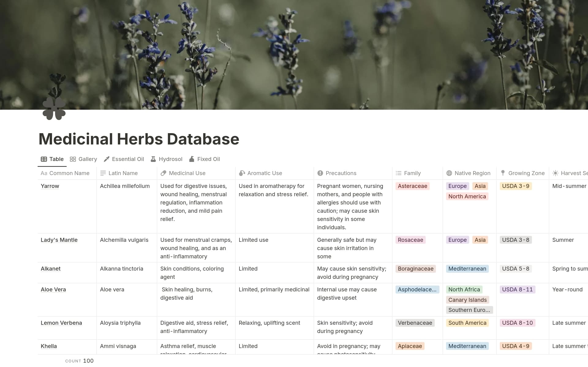Click the Verbenaceae family tag
The height and width of the screenshot is (367, 588).
point(415,323)
